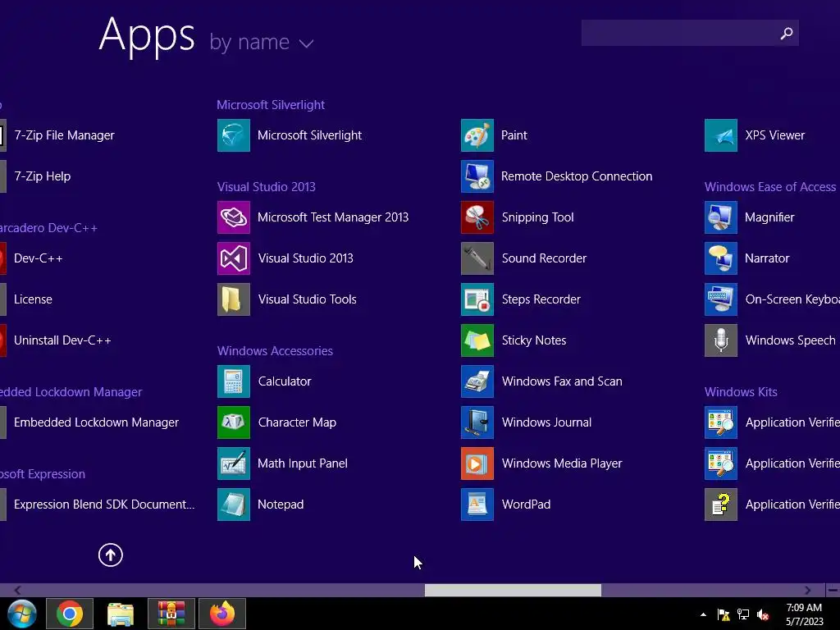Image resolution: width=840 pixels, height=630 pixels.
Task: Open File Explorer from taskbar
Action: pyautogui.click(x=121, y=614)
